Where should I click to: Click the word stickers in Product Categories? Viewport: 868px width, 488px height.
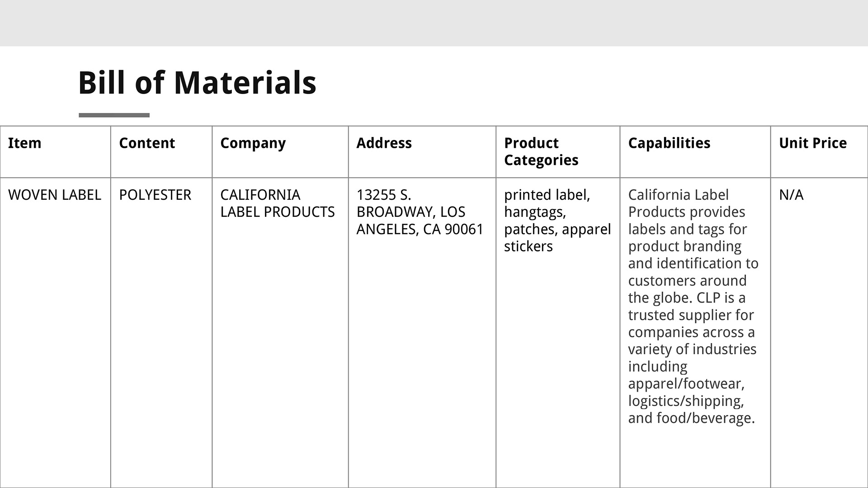(528, 247)
